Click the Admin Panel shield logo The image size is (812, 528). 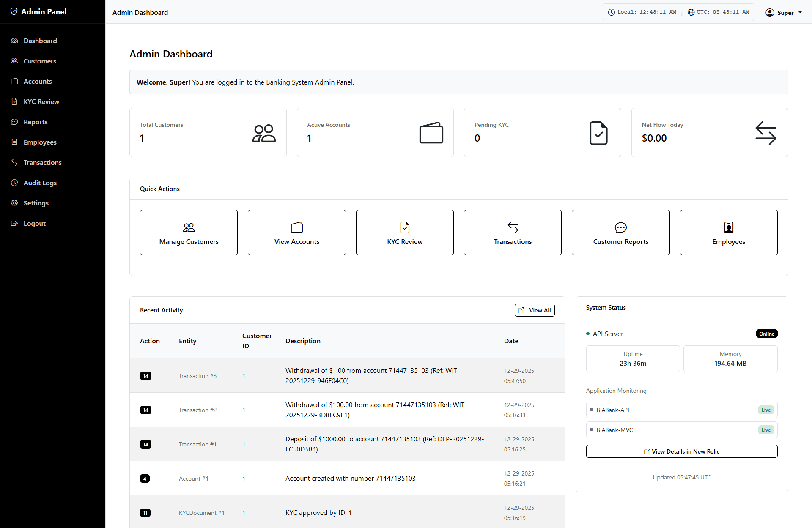tap(14, 11)
